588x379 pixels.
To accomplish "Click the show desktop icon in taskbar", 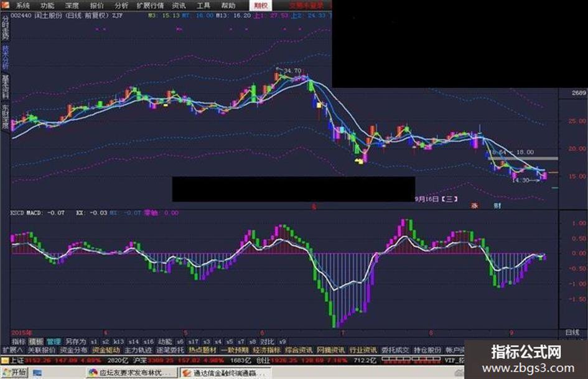I will click(37, 373).
